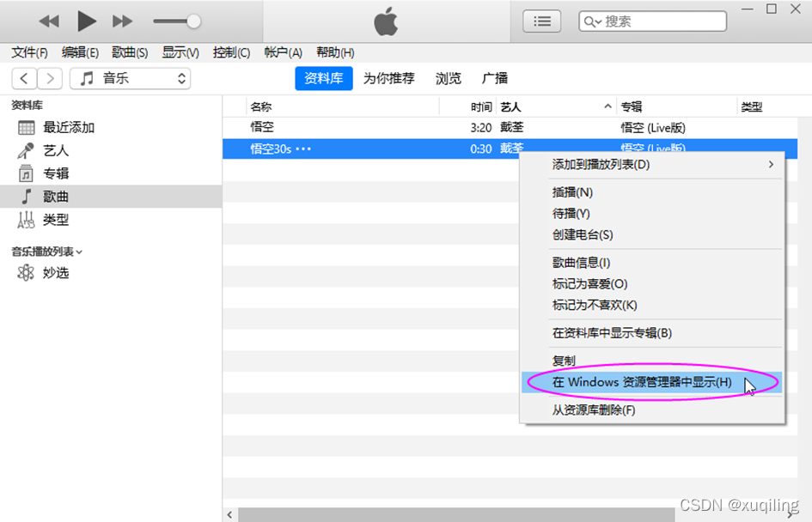Viewport: 812px width, 522px height.
Task: Open the 文件(F) menu
Action: 29,52
